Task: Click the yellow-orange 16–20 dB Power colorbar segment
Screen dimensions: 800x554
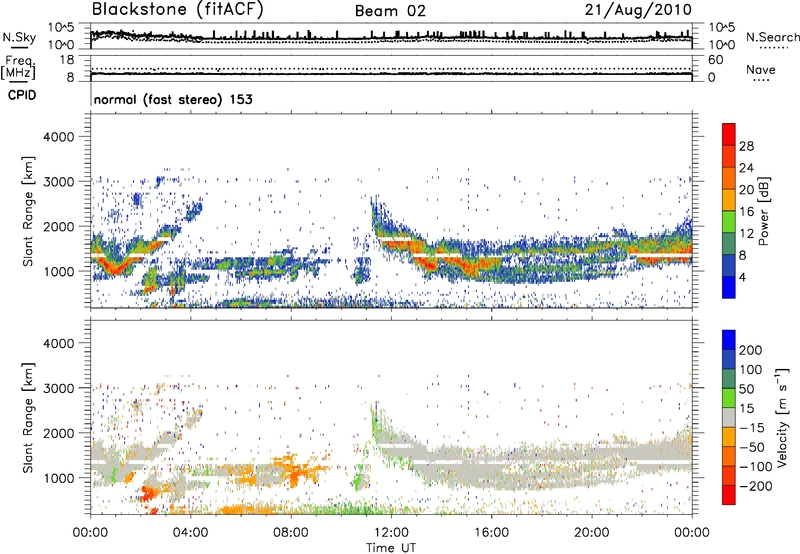Action: 729,200
